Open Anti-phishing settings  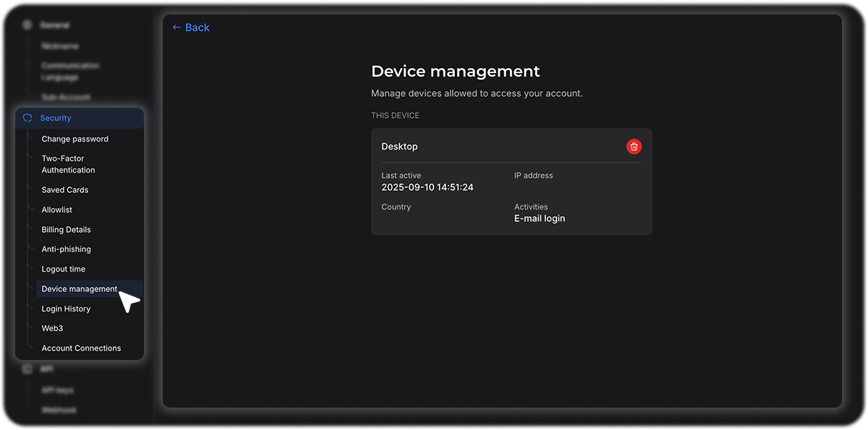click(x=66, y=249)
